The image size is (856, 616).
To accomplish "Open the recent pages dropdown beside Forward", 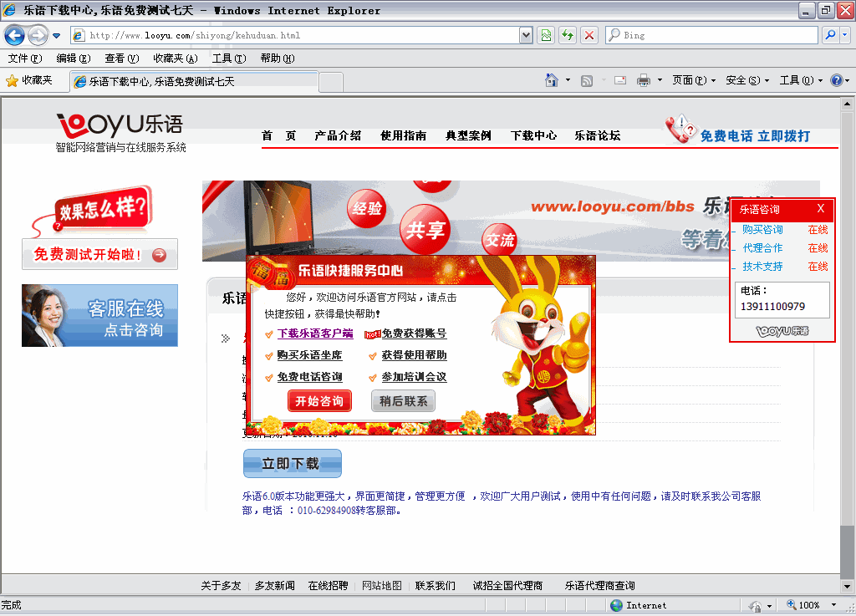I will pyautogui.click(x=56, y=36).
